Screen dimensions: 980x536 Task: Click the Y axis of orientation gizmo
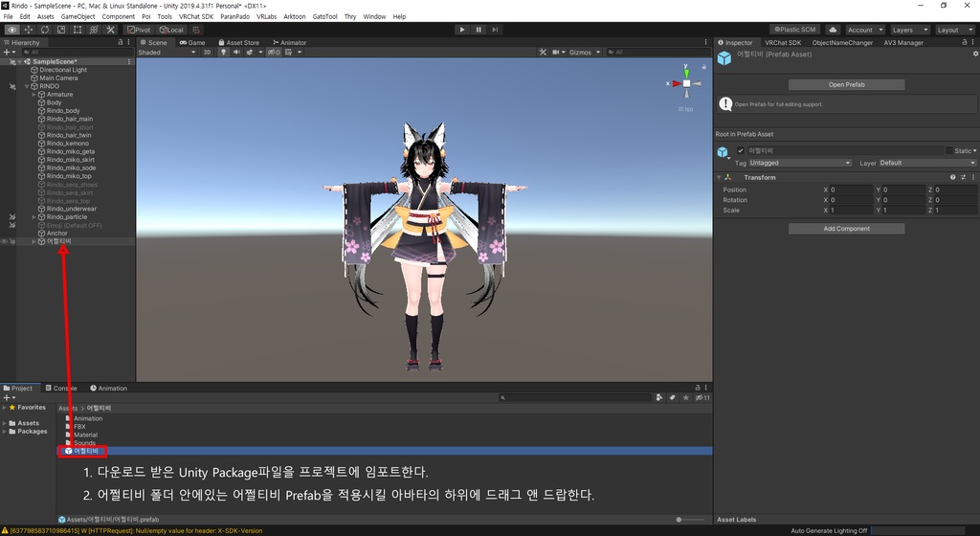point(686,72)
